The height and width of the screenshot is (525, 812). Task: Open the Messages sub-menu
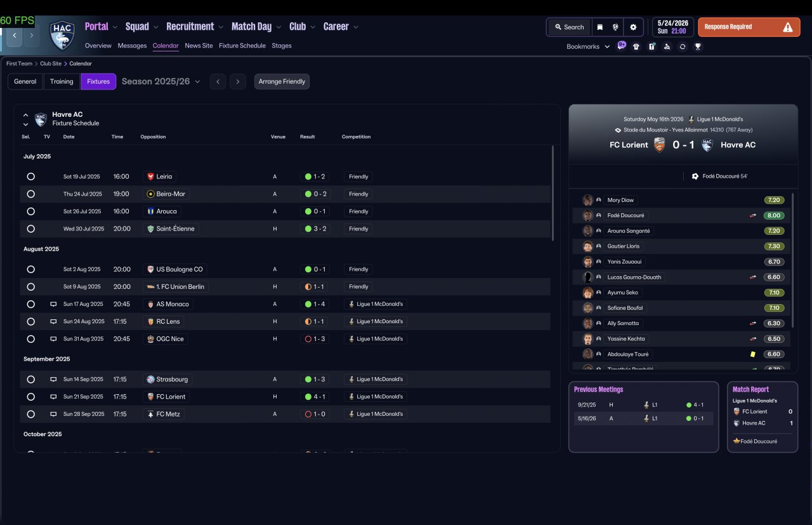pyautogui.click(x=132, y=46)
